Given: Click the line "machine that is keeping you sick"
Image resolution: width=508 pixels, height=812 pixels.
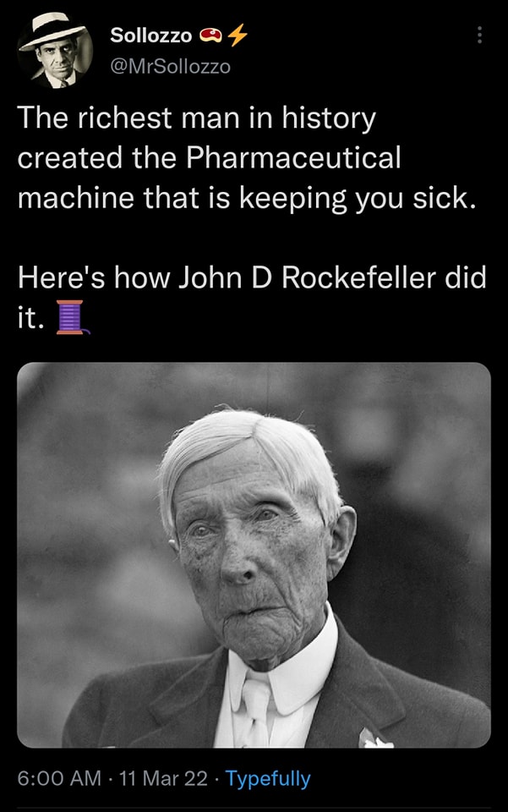Looking at the screenshot, I should (x=246, y=198).
